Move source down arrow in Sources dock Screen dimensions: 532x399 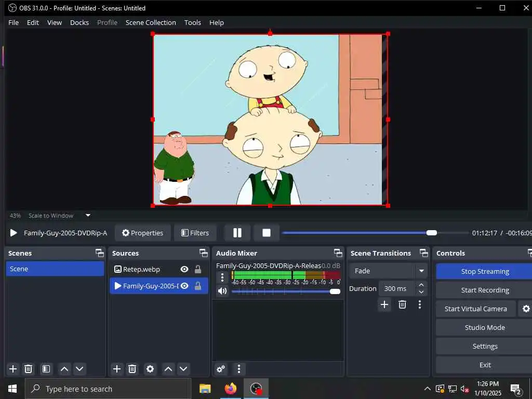click(x=183, y=369)
